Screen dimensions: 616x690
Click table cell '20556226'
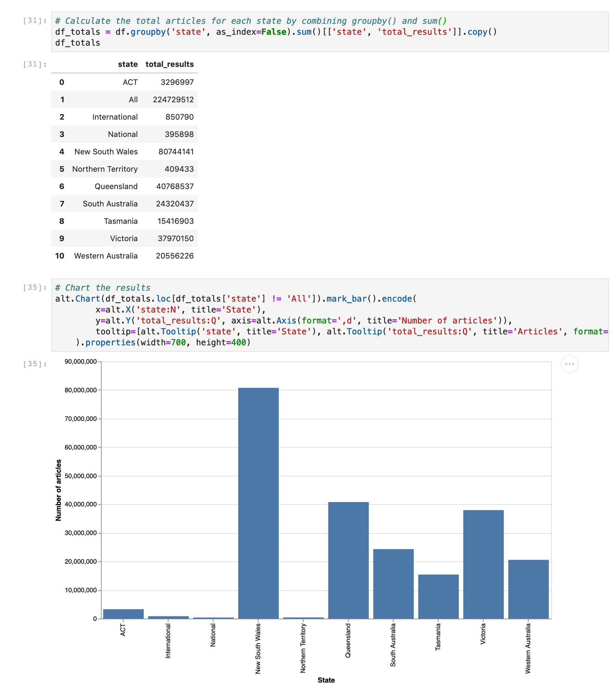(x=175, y=256)
